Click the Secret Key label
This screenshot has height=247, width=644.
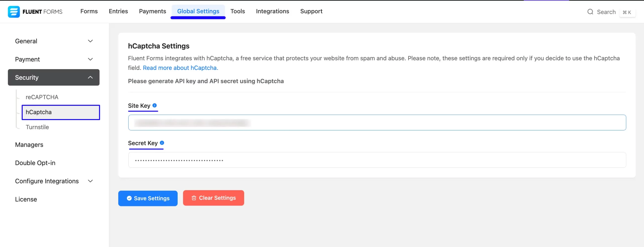click(143, 143)
